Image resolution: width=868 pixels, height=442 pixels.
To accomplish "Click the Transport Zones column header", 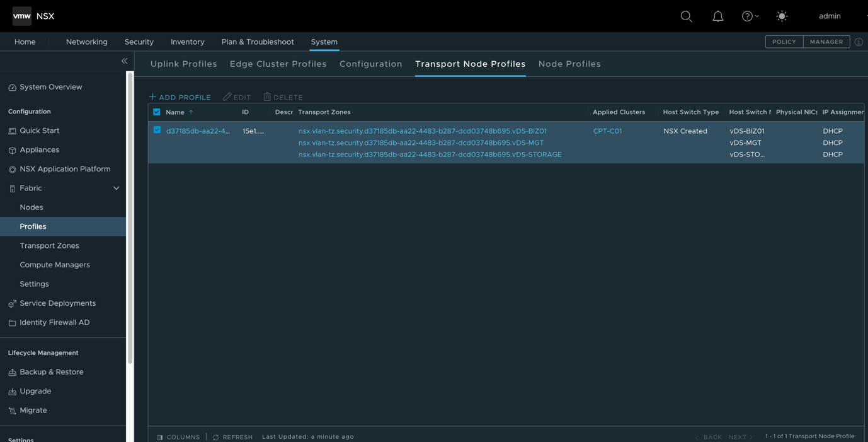I will 324,112.
